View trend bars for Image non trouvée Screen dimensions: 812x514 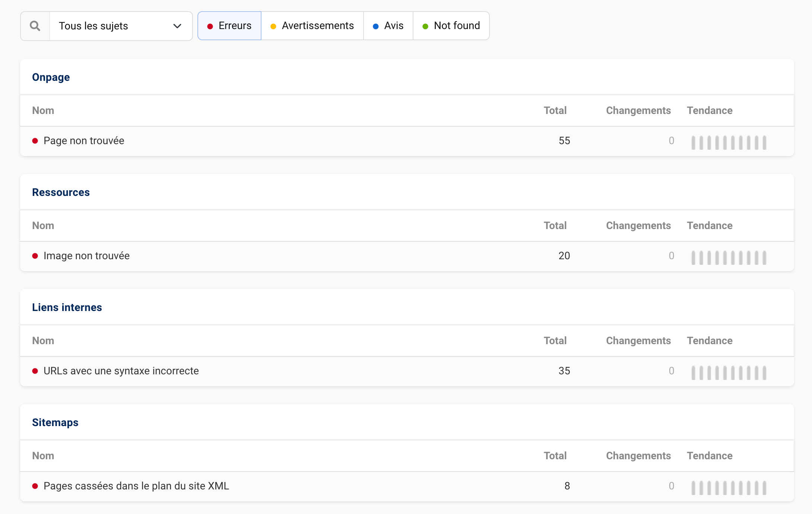[729, 258]
